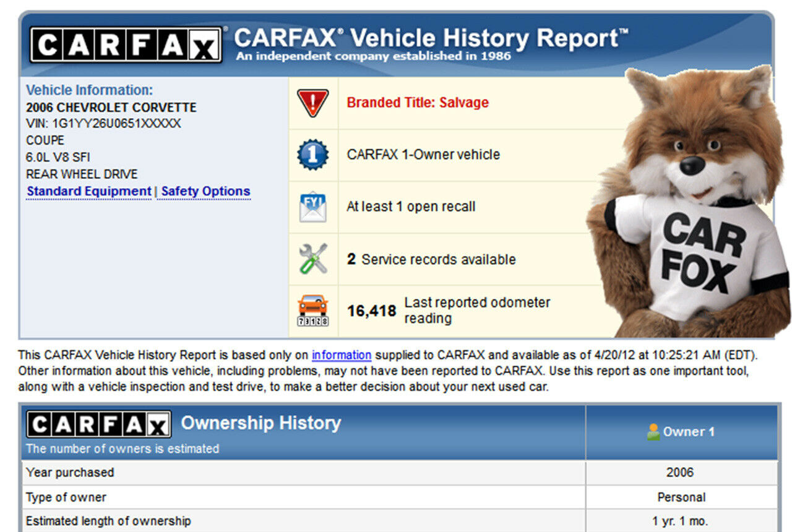Click the CARFAX logo in the header
This screenshot has height=532, width=792.
tap(126, 44)
